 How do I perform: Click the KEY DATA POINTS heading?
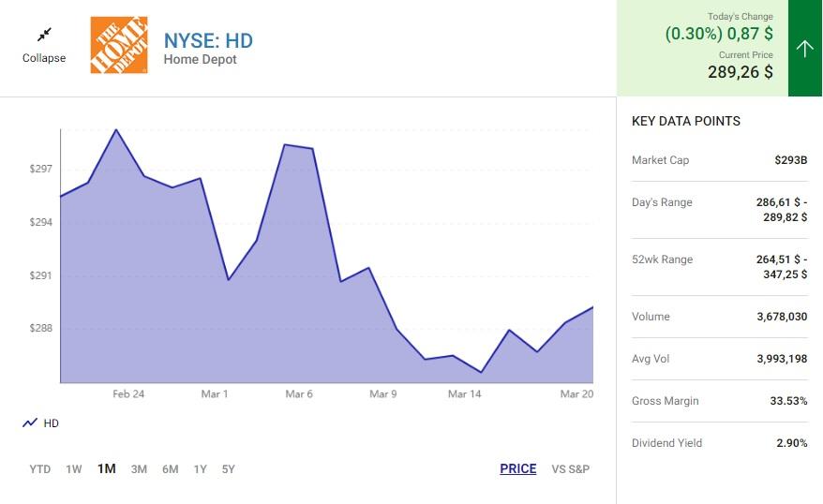point(686,121)
